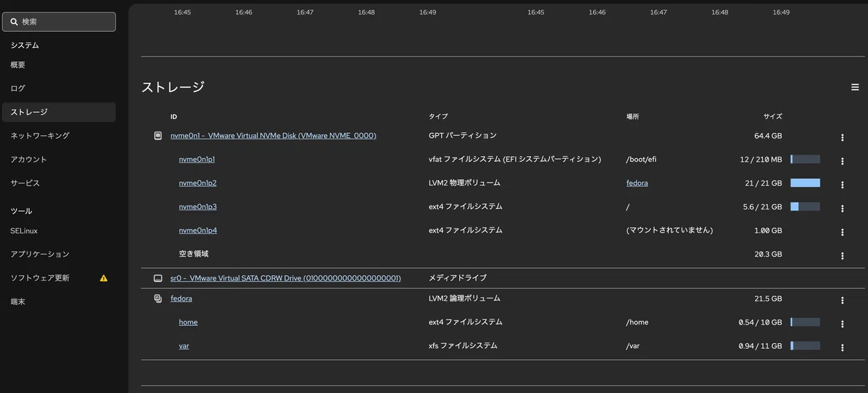Viewport: 868px width, 393px height.
Task: Click the ID column header
Action: point(174,116)
